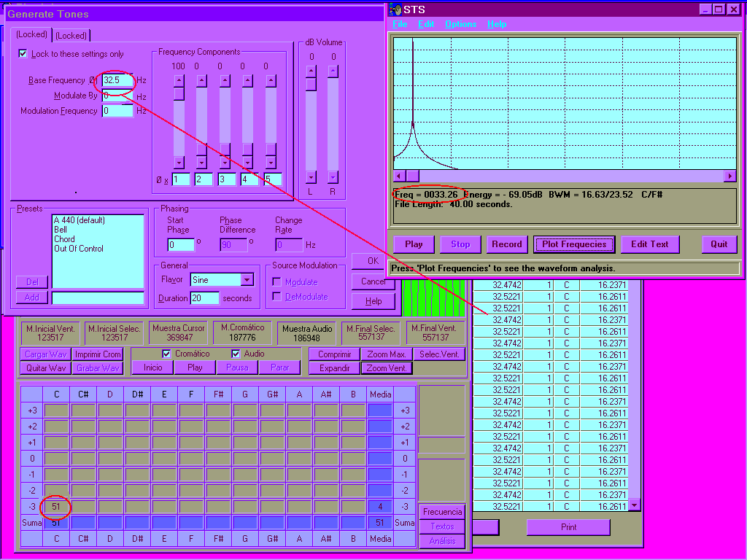Click the spectrum plot scroll right arrow
The image size is (747, 560).
[729, 176]
